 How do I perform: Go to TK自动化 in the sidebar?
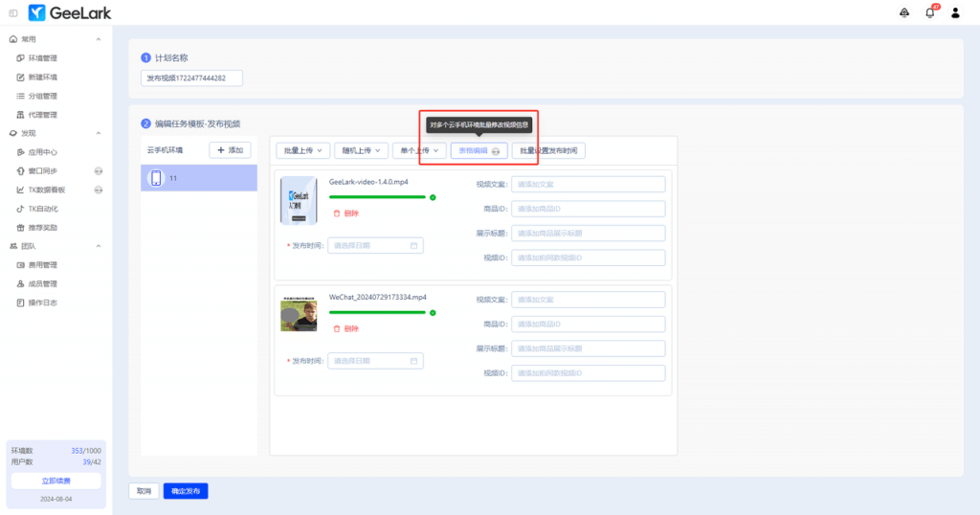[x=42, y=209]
